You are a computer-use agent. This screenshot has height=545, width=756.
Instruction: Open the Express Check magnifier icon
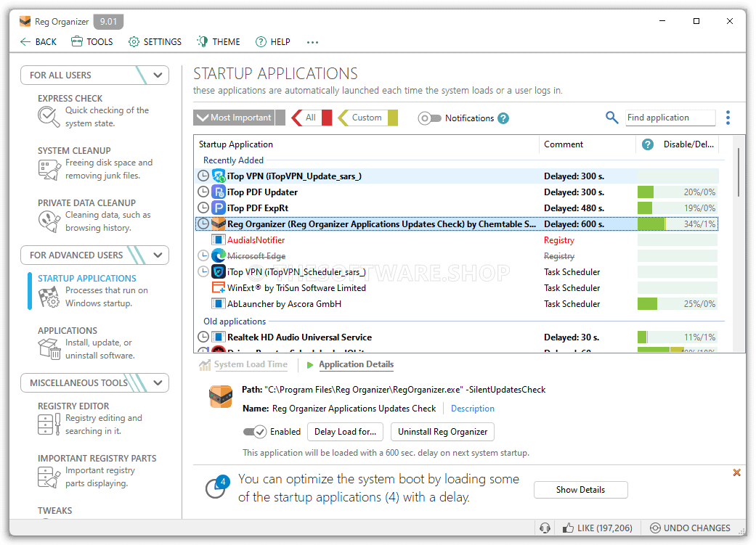(x=49, y=117)
